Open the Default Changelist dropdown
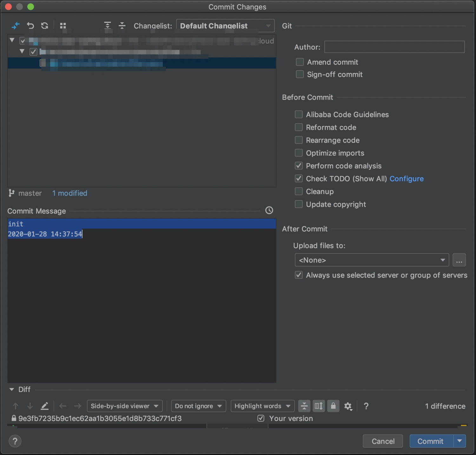The image size is (476, 455). point(225,26)
